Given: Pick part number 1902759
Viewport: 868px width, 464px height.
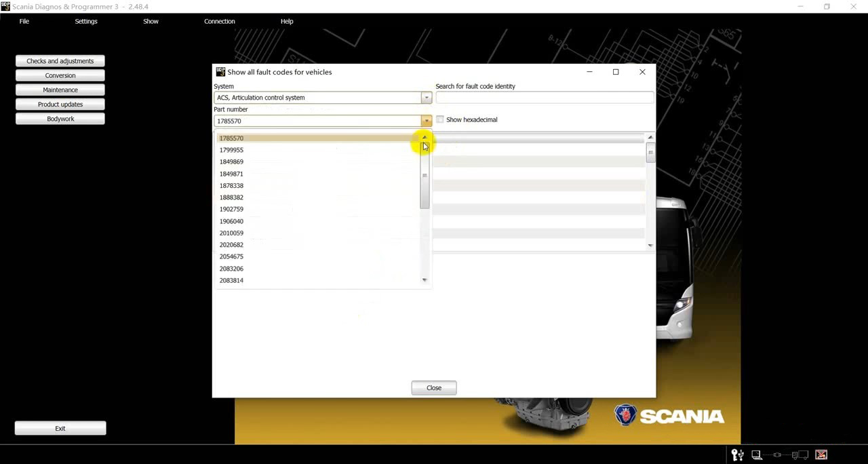Looking at the screenshot, I should pyautogui.click(x=318, y=209).
